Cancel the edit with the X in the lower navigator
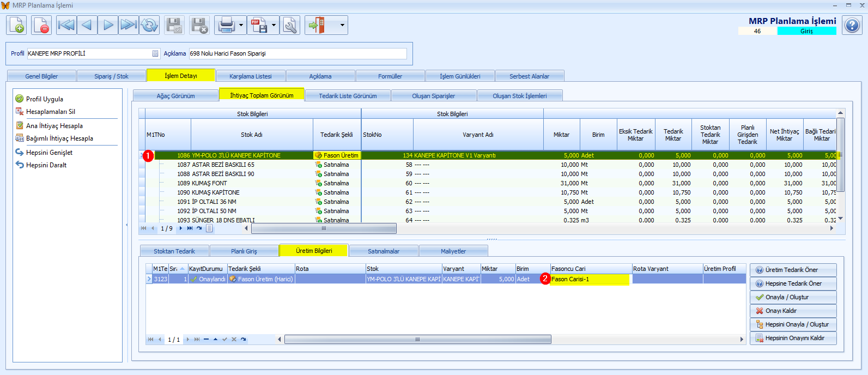The width and height of the screenshot is (868, 375). (234, 339)
